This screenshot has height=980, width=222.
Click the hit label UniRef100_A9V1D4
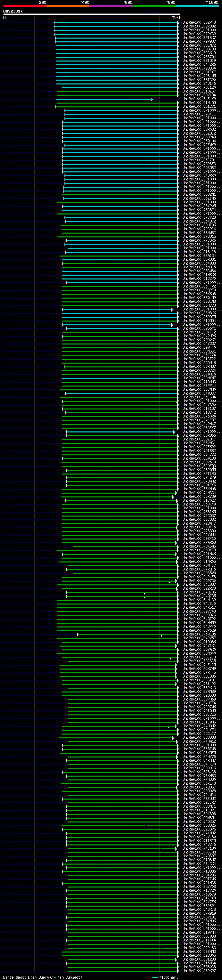click(x=199, y=95)
